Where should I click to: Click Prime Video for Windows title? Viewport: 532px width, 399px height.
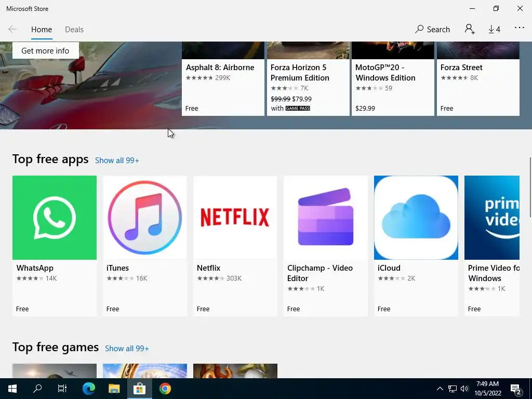494,273
